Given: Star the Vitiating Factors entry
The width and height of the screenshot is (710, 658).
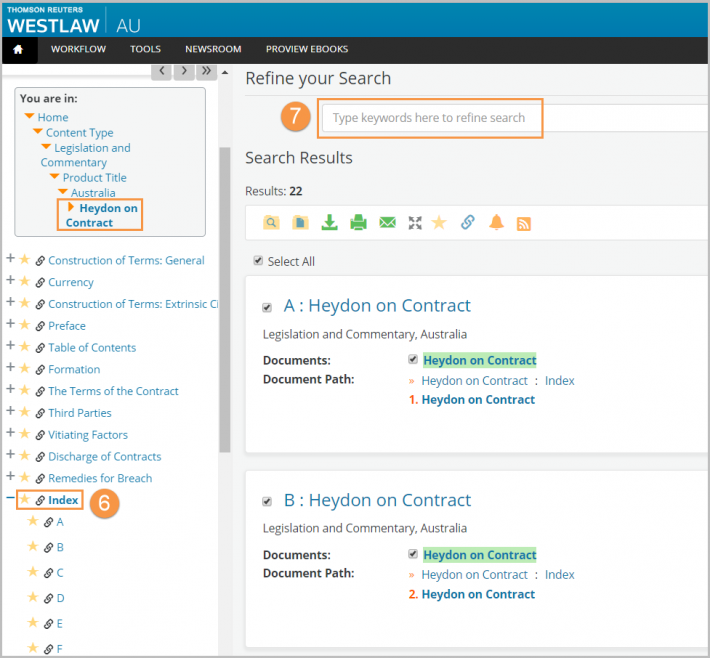Looking at the screenshot, I should point(24,433).
